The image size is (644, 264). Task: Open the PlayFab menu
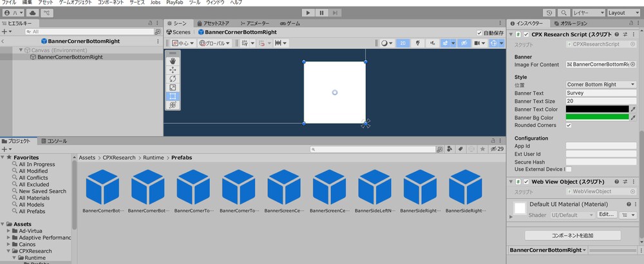click(175, 3)
